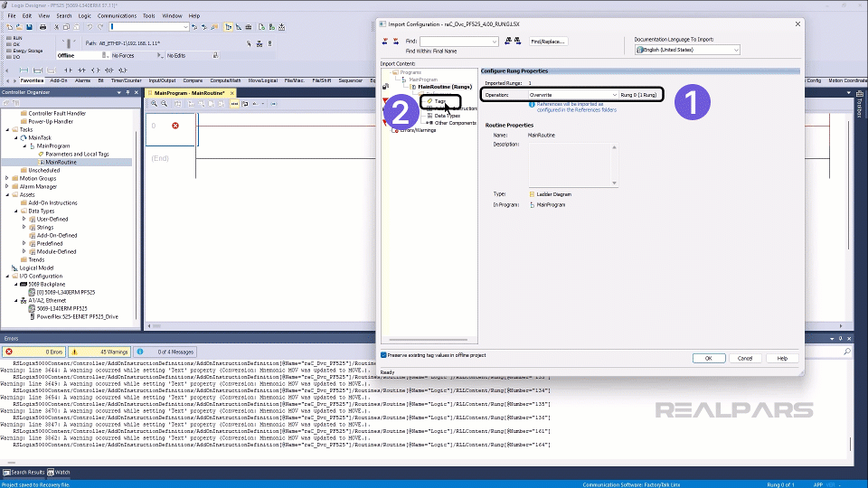
Task: Open the File menu
Action: [12, 16]
